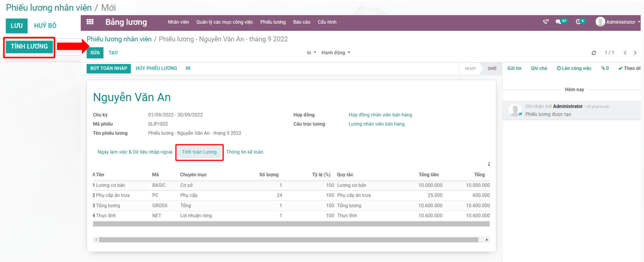Click HUỶ BỎ discard button

point(45,26)
